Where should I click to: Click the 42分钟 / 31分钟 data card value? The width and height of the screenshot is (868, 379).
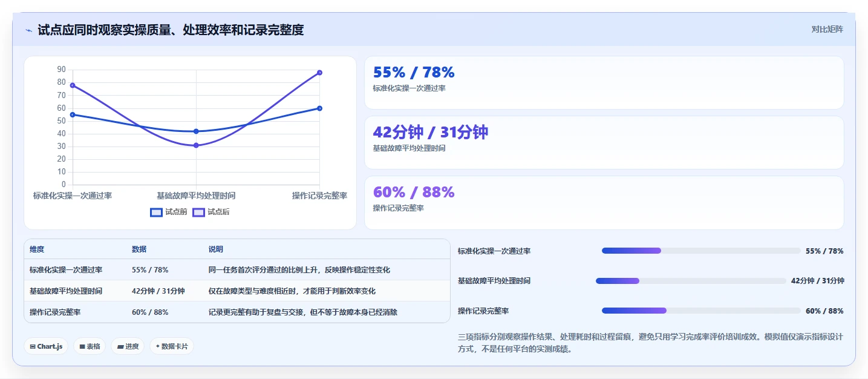(x=430, y=132)
